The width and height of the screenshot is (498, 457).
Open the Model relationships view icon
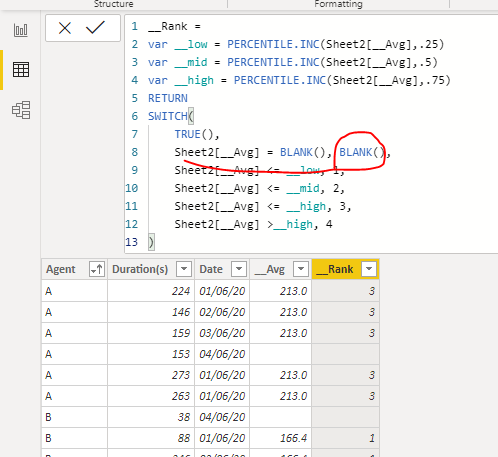[21, 110]
